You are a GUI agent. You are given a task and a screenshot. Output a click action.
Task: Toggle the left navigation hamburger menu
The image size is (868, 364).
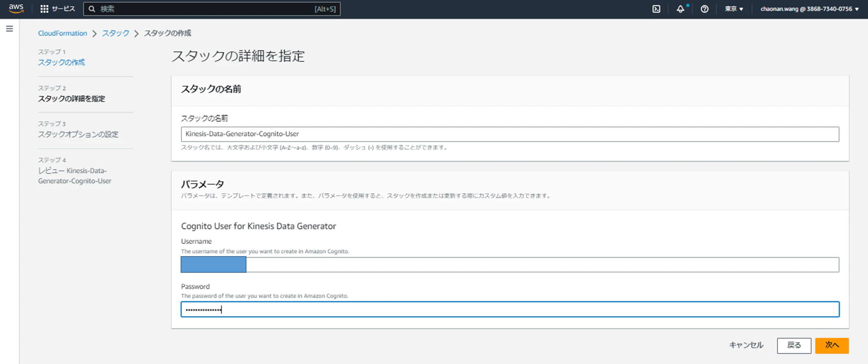pyautogui.click(x=9, y=29)
